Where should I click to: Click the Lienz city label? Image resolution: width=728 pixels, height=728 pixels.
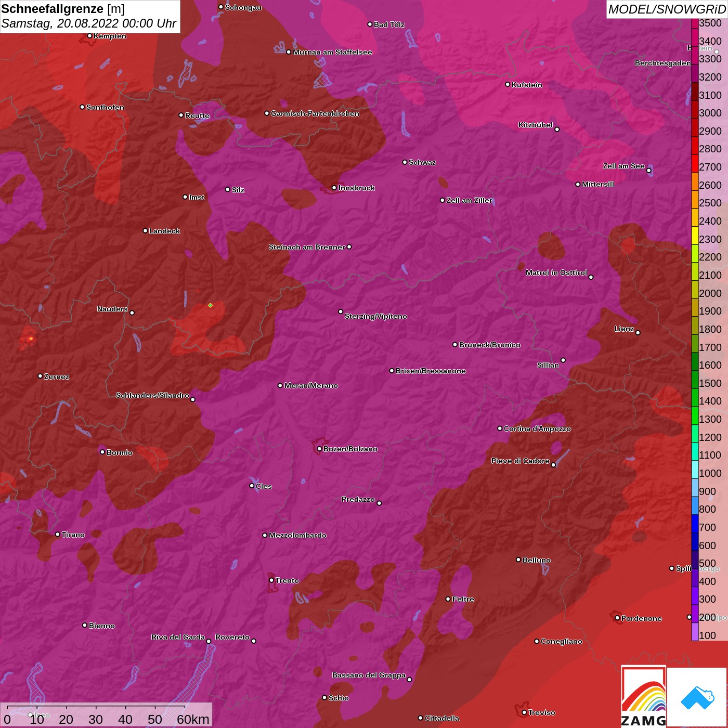point(624,329)
